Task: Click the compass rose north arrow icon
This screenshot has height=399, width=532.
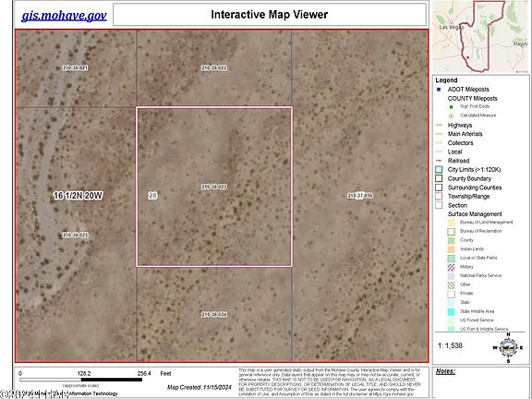Action: (x=508, y=348)
